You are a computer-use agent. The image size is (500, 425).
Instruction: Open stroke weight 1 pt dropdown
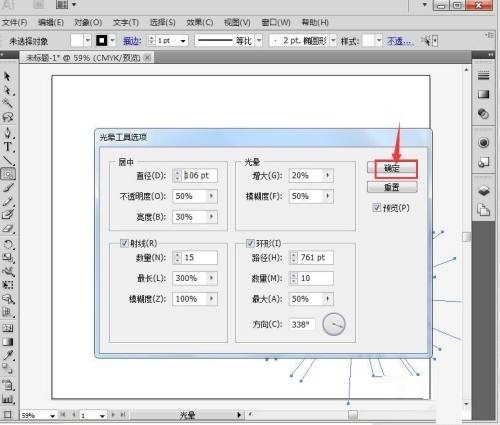(183, 41)
